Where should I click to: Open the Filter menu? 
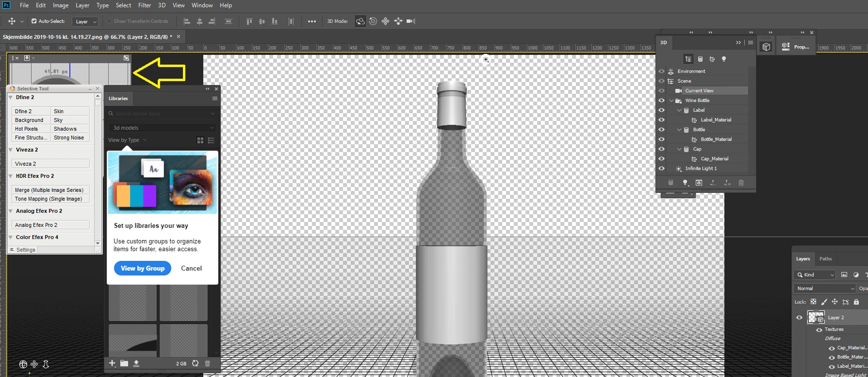[x=145, y=5]
